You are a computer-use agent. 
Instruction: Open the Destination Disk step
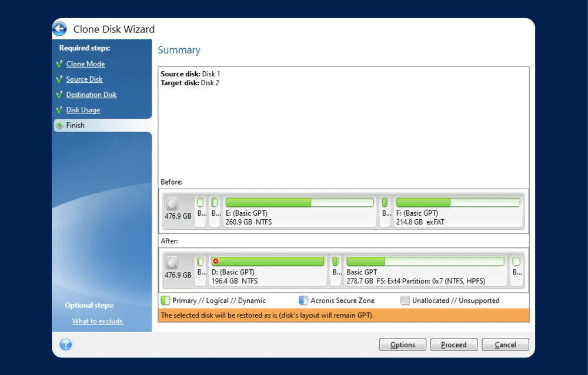[x=91, y=95]
